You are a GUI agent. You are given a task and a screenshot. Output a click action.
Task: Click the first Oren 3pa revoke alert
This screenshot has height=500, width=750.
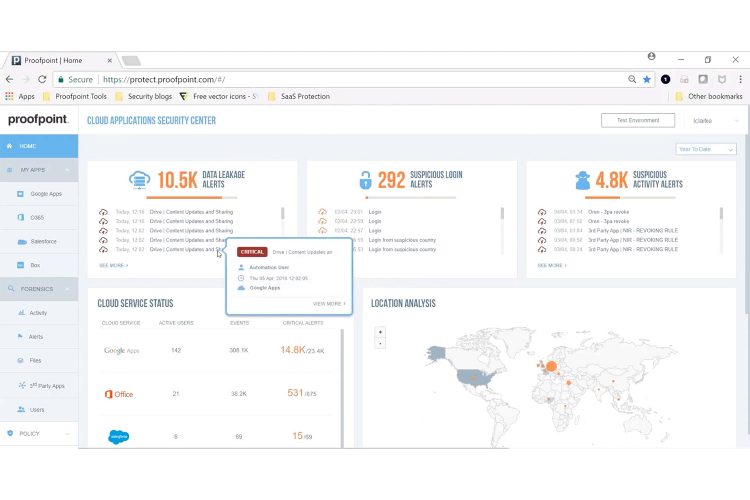point(608,211)
